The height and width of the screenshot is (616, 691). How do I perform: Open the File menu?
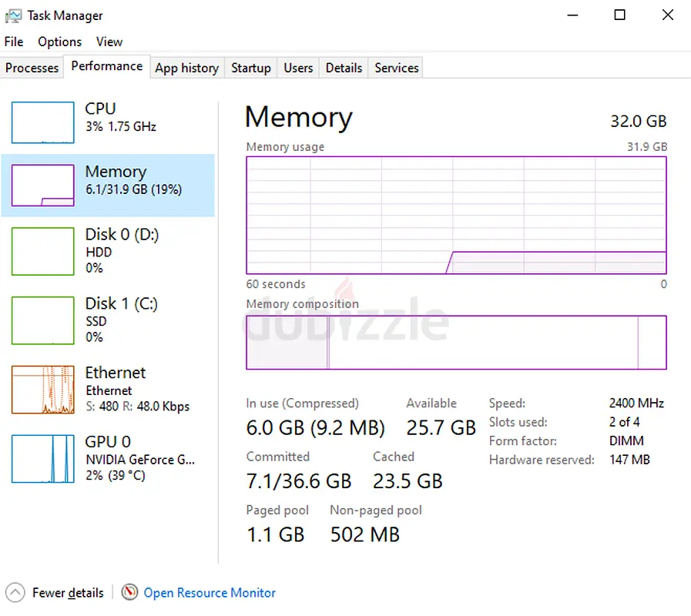point(14,42)
